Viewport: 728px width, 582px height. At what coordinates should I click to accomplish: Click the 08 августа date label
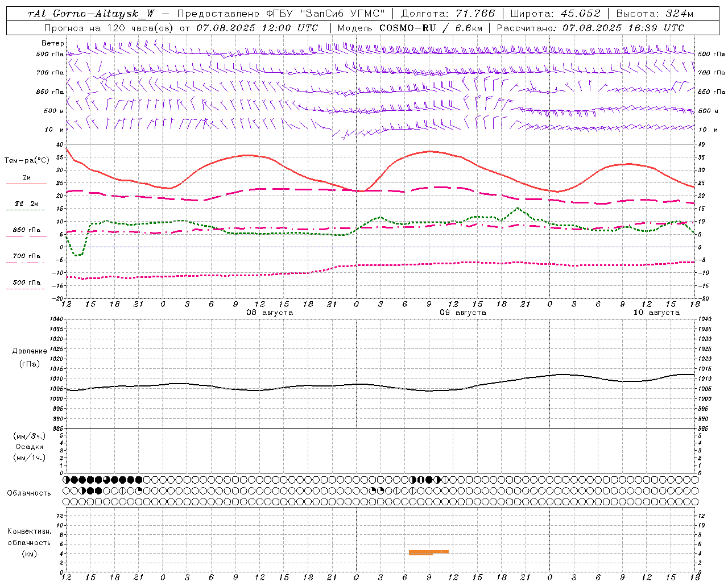pos(270,313)
